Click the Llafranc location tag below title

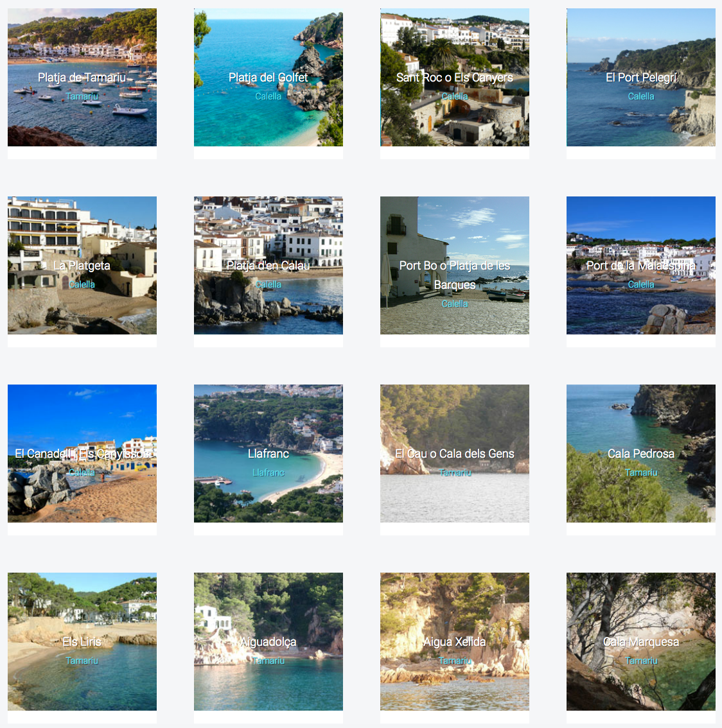point(269,472)
